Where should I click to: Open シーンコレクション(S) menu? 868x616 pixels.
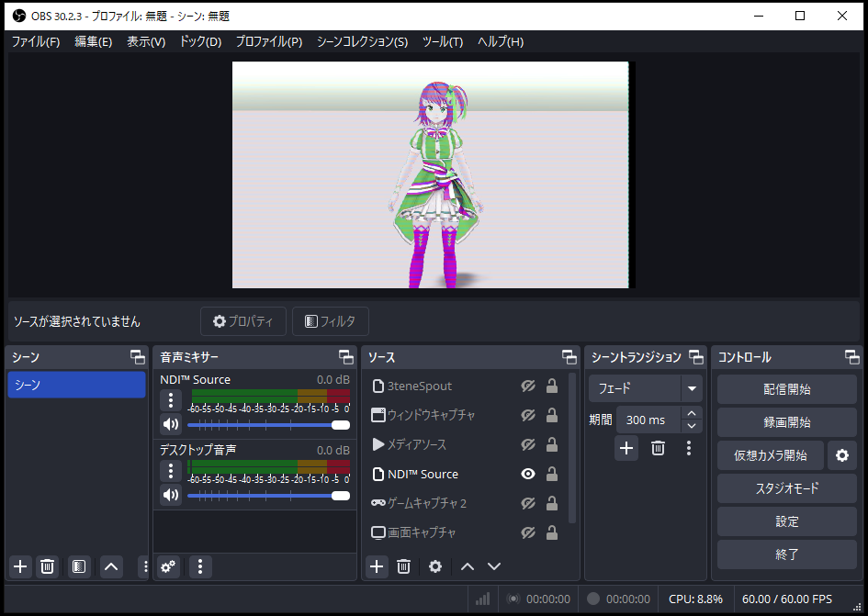tap(362, 41)
